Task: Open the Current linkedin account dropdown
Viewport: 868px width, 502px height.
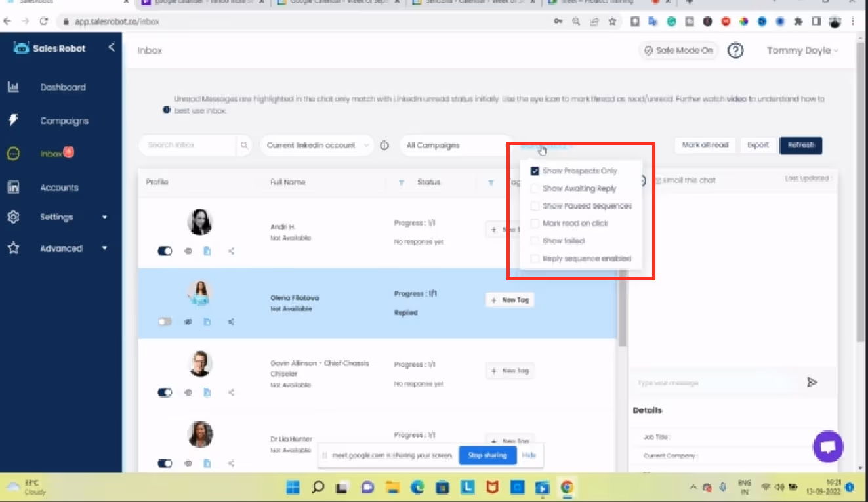Action: [316, 145]
